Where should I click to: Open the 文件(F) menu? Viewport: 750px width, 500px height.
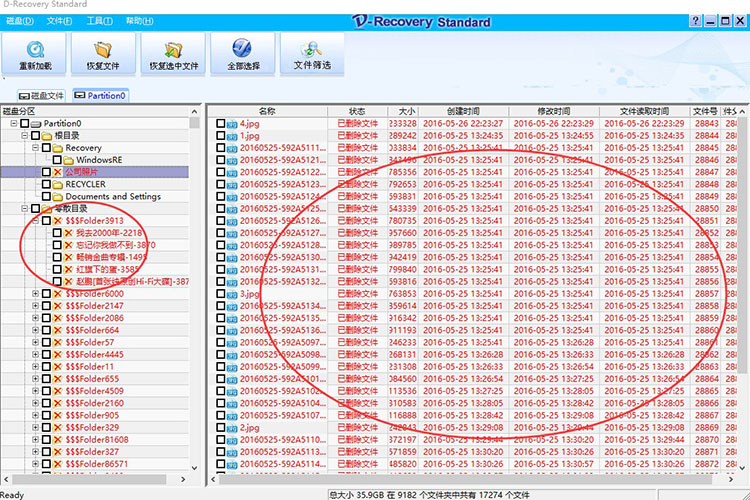coord(59,21)
